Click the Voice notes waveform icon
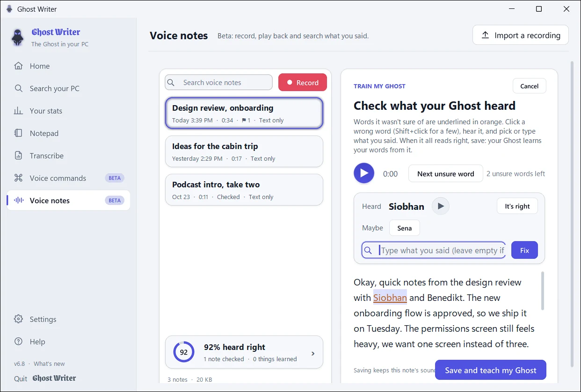This screenshot has height=392, width=581. [x=19, y=200]
